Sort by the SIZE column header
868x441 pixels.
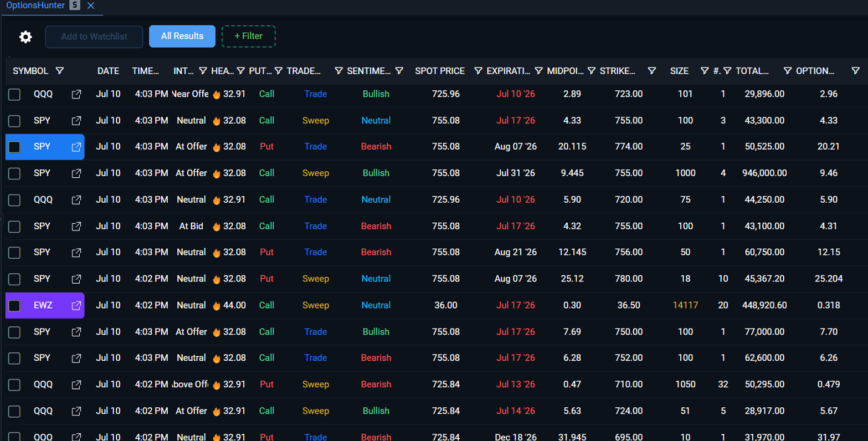pyautogui.click(x=679, y=71)
